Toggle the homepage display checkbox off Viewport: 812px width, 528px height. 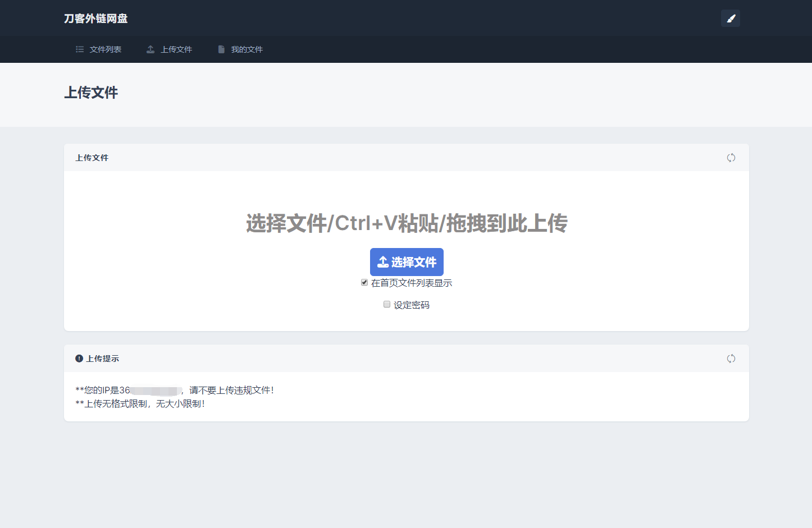click(x=364, y=282)
